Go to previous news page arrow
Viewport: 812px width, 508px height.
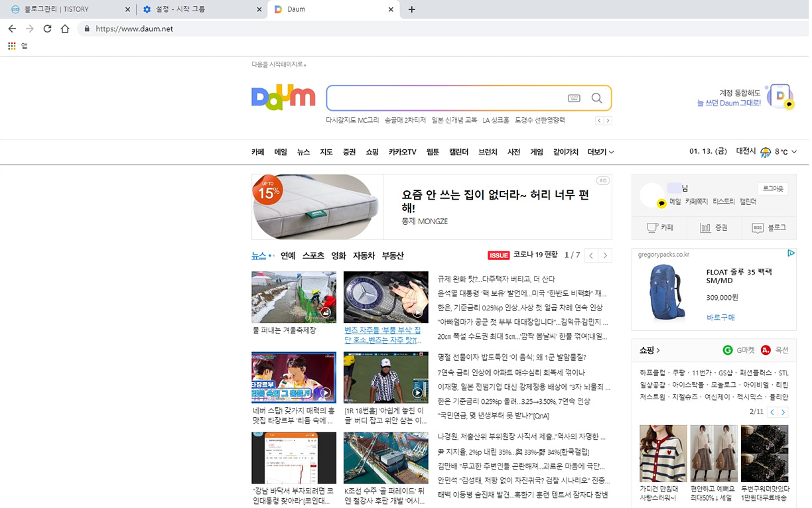click(x=591, y=255)
